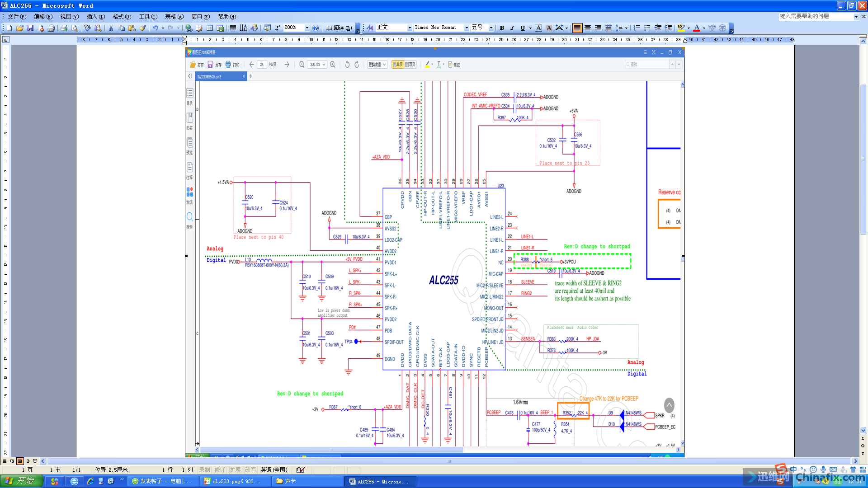Launch Internet Explorer from quick launch
The height and width of the screenshot is (488, 868).
[x=90, y=481]
